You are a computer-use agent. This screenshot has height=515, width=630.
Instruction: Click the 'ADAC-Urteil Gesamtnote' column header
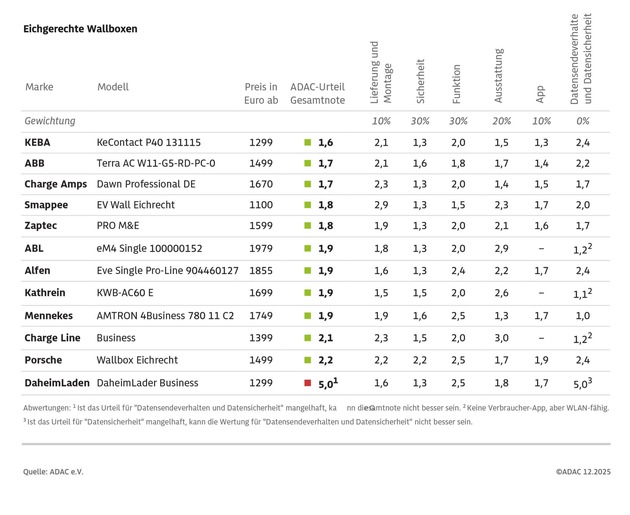tap(317, 94)
